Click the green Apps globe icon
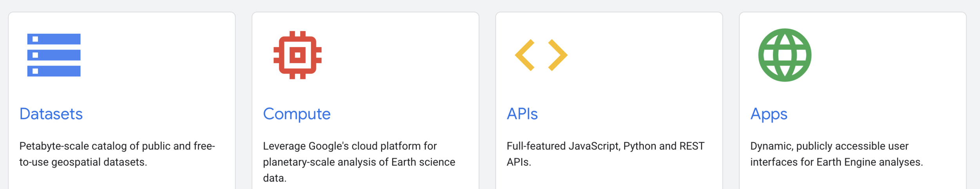980x189 pixels. point(785,55)
